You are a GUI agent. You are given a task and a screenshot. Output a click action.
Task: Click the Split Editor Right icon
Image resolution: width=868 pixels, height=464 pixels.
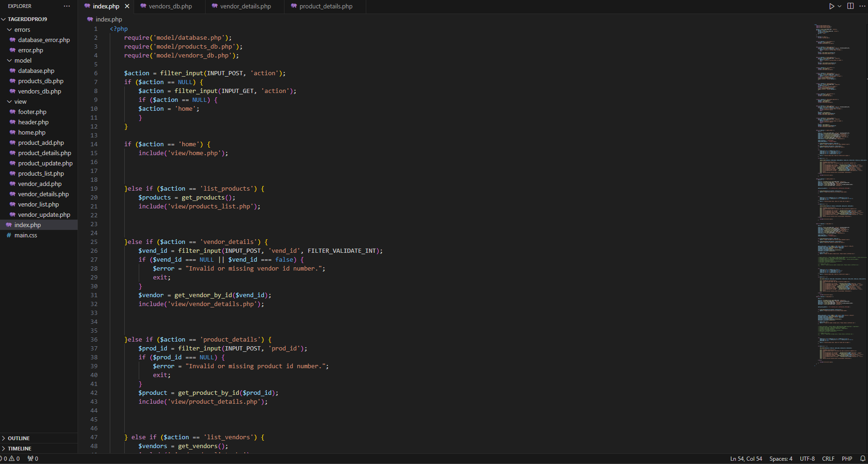click(x=850, y=6)
